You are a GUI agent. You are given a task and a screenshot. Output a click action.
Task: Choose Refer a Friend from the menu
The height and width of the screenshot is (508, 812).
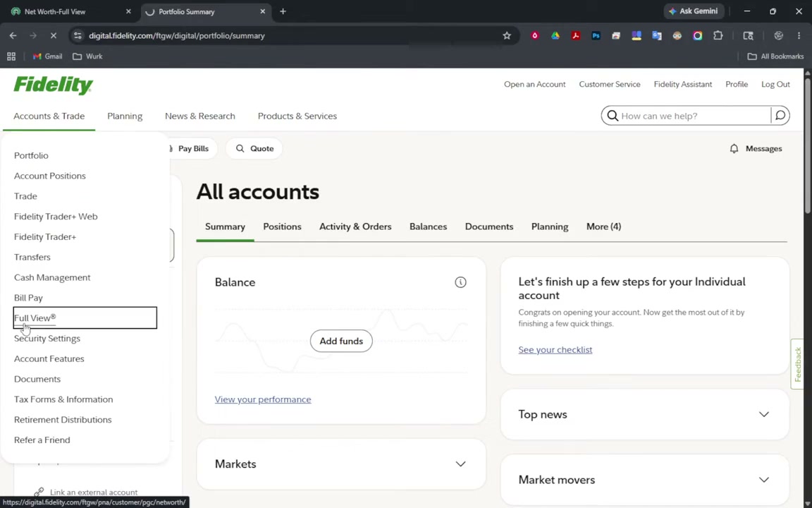tap(42, 440)
